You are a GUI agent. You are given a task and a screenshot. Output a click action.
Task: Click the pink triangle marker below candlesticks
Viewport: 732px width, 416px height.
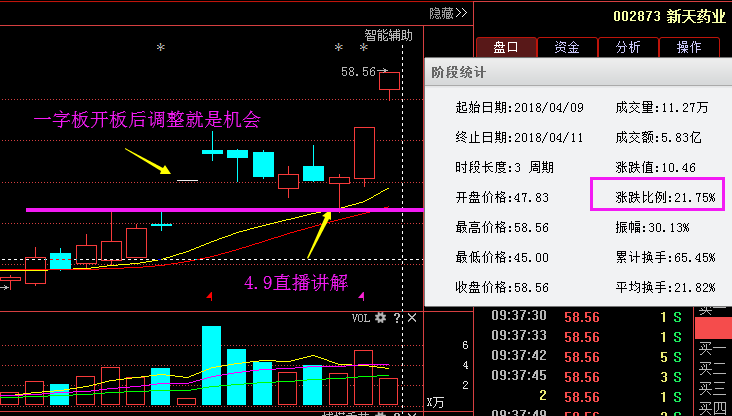pyautogui.click(x=361, y=296)
